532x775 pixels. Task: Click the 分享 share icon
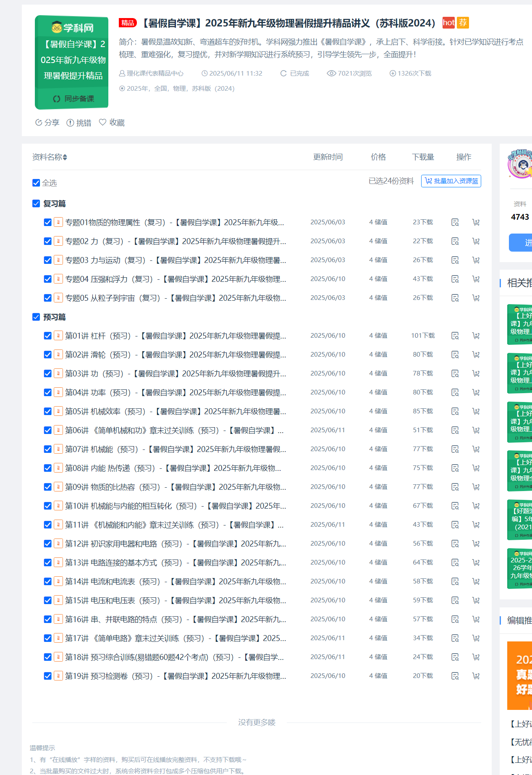(39, 122)
